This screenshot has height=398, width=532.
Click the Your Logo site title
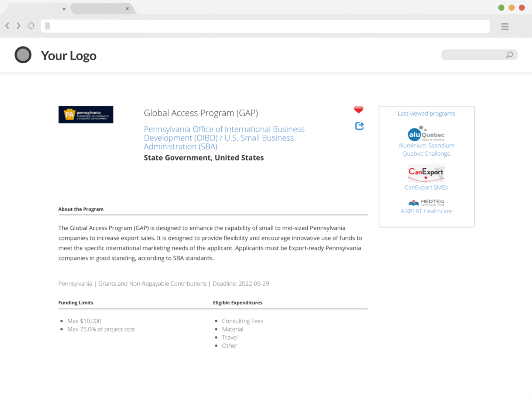[69, 56]
